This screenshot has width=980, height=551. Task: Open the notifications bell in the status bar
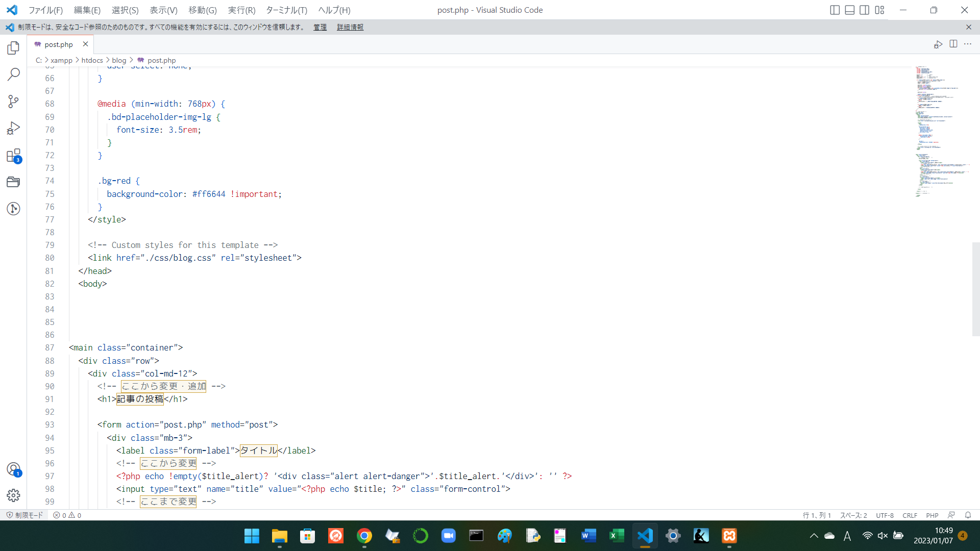969,515
